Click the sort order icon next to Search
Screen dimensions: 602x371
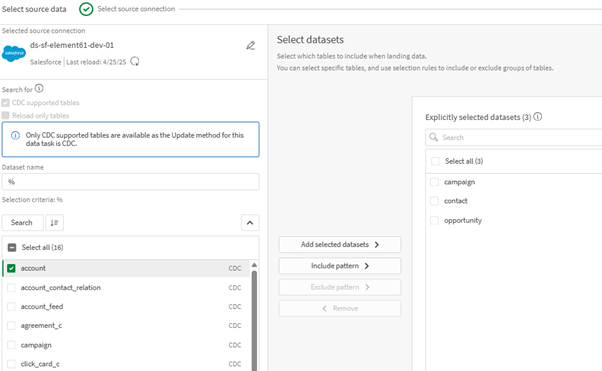pos(55,223)
